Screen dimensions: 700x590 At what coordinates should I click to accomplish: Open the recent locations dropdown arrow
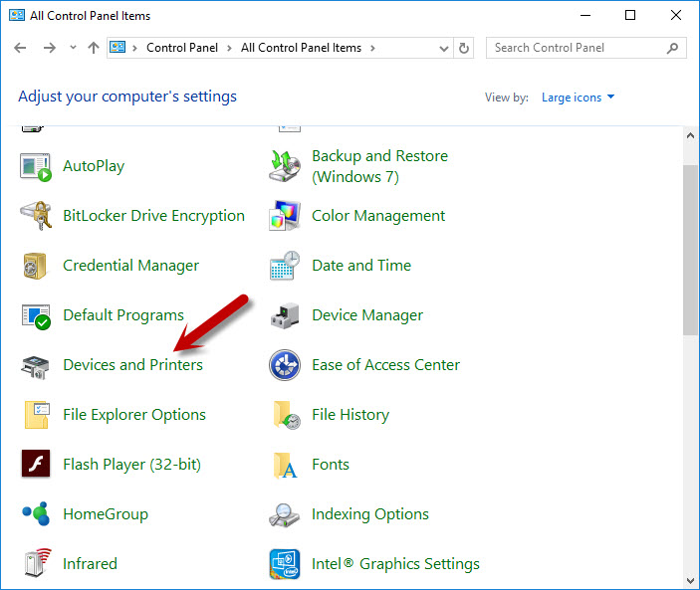(74, 47)
